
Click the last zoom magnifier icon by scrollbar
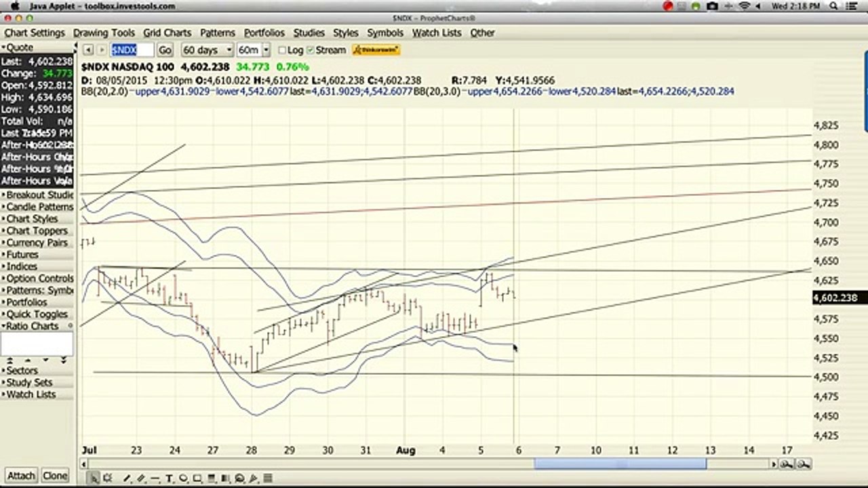(803, 464)
